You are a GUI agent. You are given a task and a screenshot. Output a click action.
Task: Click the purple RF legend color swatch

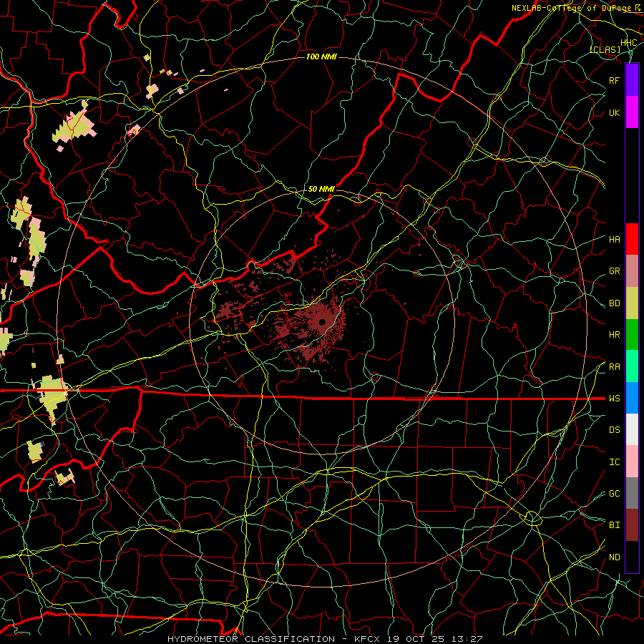click(632, 80)
